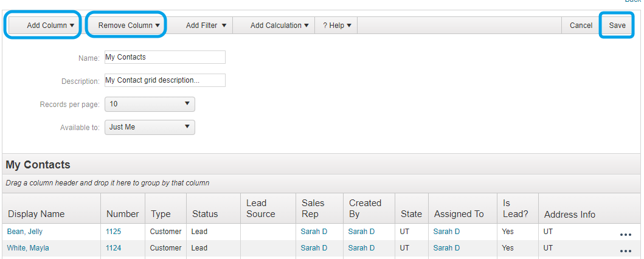Screen dimensions: 644x259
Task: Open contact number 1125 link
Action: point(113,232)
